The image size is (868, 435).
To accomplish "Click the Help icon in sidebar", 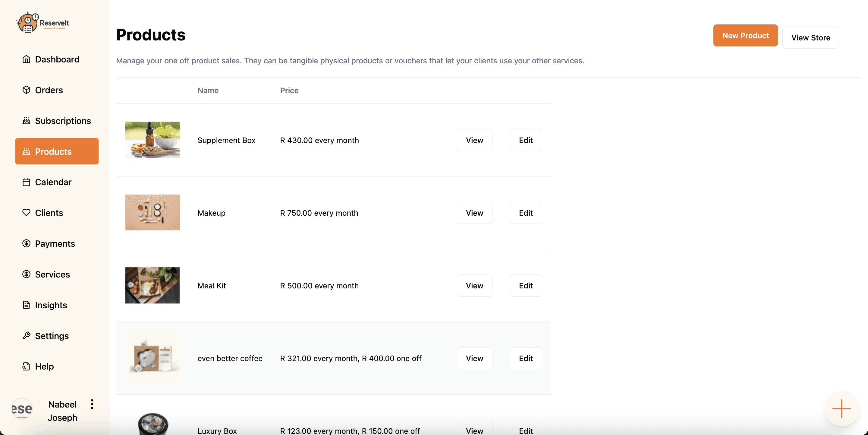I will tap(26, 366).
